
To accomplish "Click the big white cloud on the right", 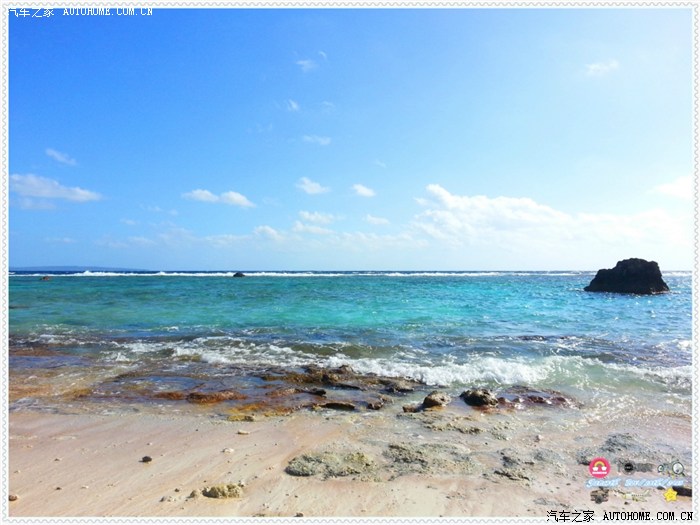I will click(x=490, y=212).
